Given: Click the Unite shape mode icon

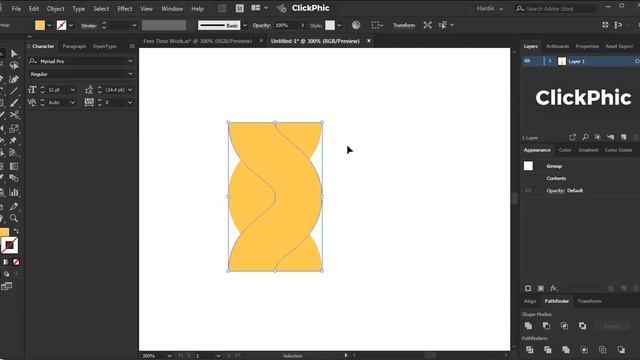Looking at the screenshot, I should tap(528, 326).
